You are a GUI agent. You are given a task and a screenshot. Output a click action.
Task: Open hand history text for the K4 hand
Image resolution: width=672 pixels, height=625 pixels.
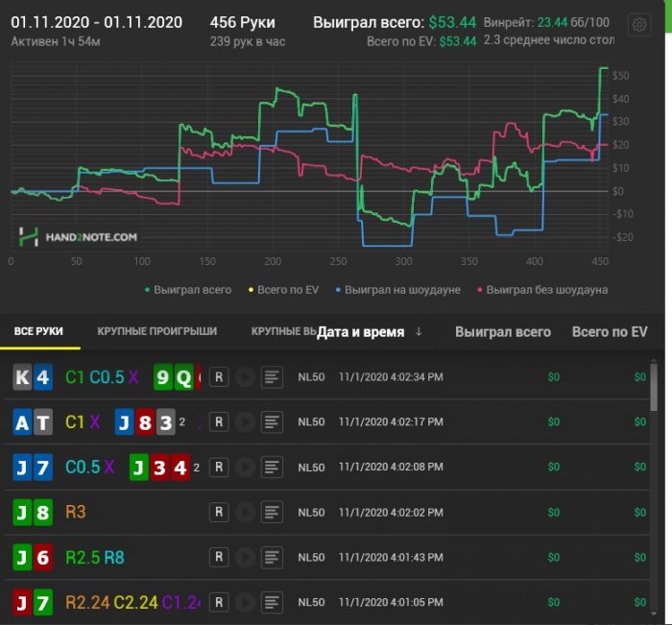click(x=272, y=377)
